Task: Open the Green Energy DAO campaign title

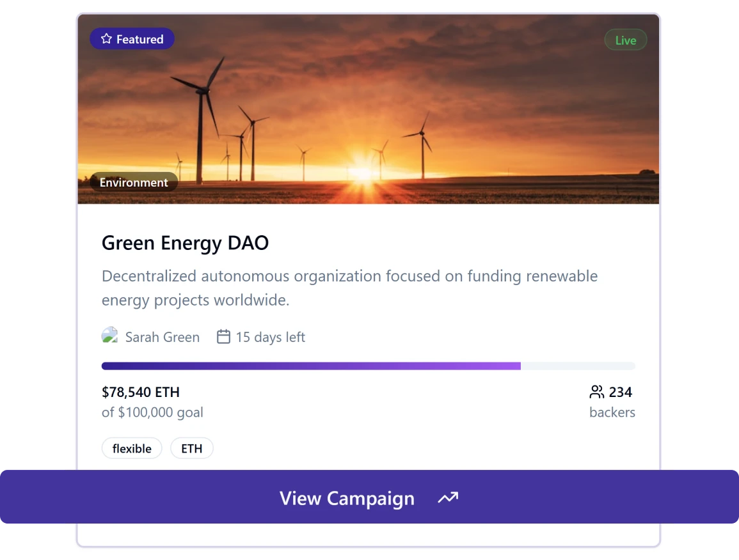Action: click(185, 243)
